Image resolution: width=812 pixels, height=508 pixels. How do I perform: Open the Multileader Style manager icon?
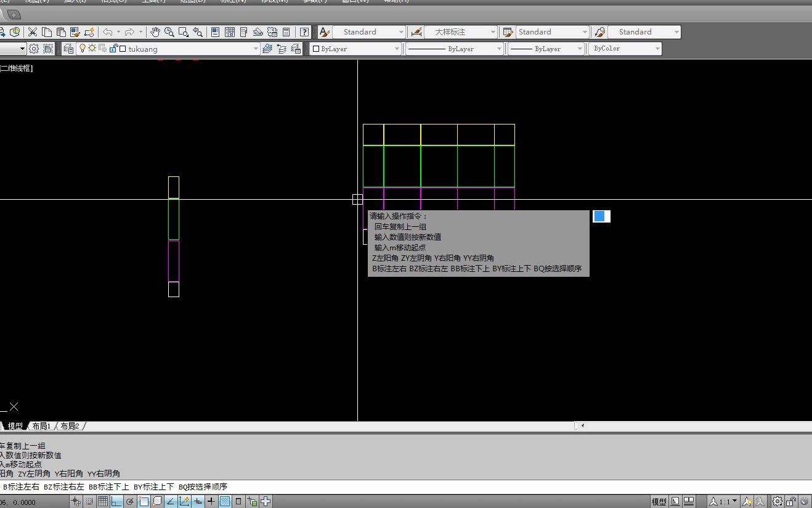coord(600,32)
